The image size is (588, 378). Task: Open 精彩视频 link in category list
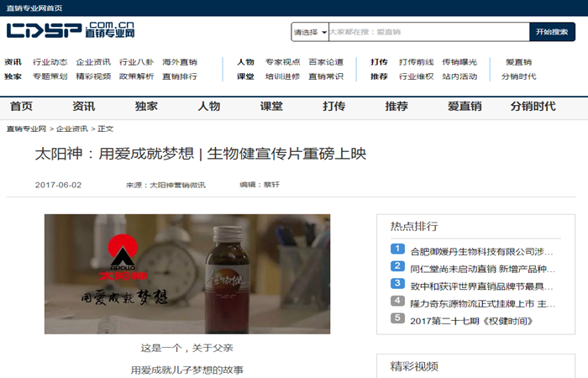(x=93, y=76)
